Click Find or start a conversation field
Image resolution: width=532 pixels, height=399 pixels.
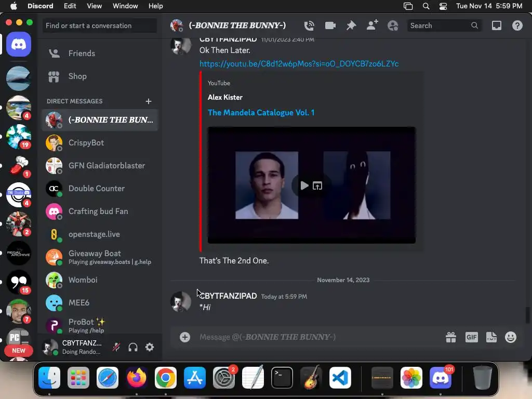(x=100, y=26)
